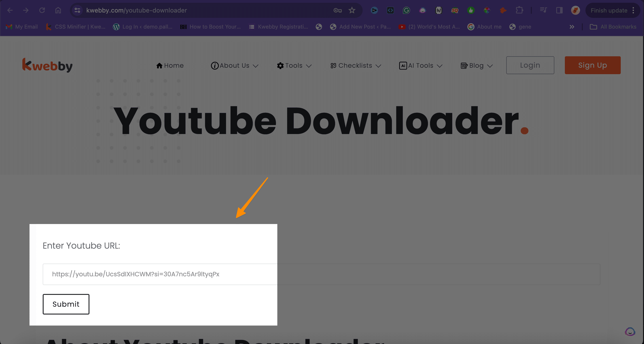The height and width of the screenshot is (344, 644).
Task: Go back using the browser back arrow
Action: click(10, 10)
